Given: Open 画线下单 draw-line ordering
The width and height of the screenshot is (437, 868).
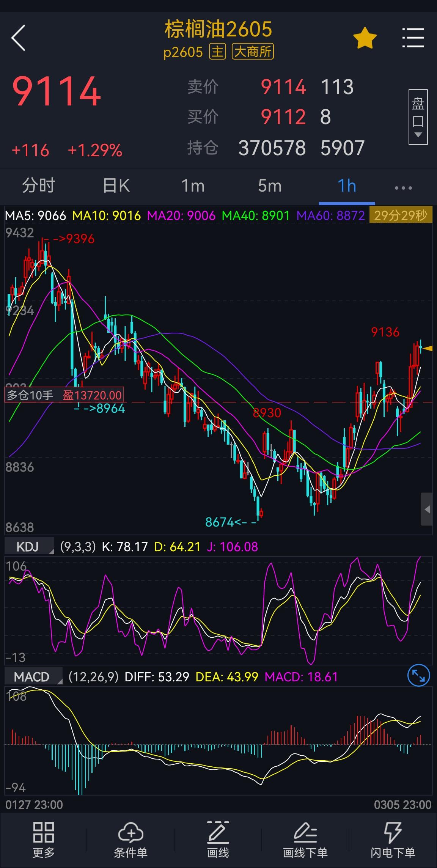Looking at the screenshot, I should pyautogui.click(x=305, y=840).
